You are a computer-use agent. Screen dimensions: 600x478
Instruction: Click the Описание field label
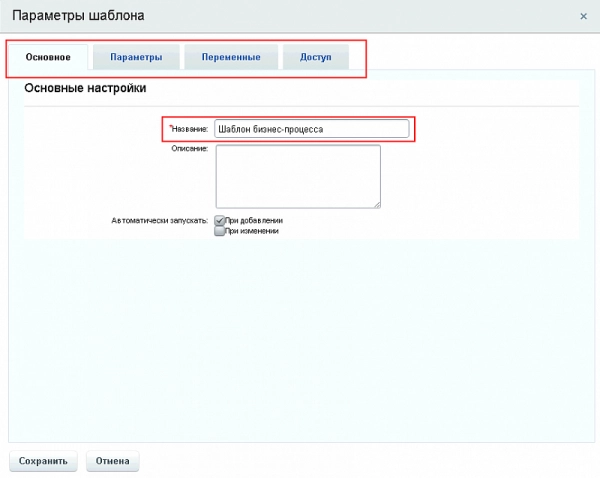pyautogui.click(x=190, y=149)
